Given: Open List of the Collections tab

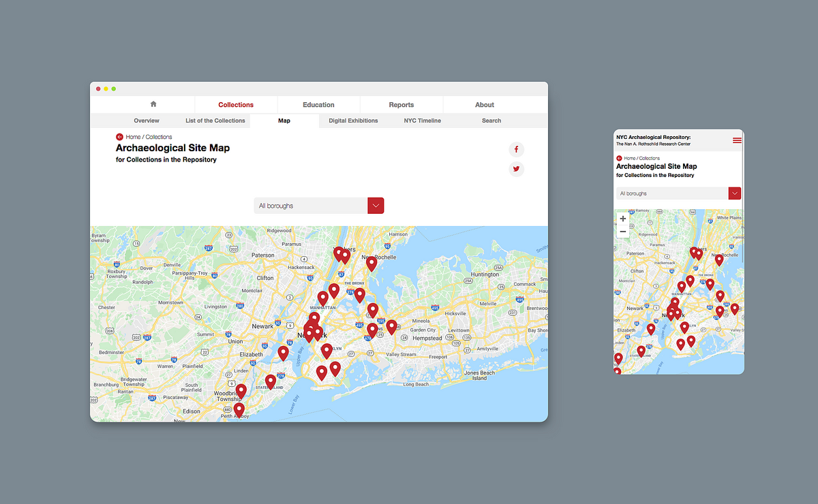Looking at the screenshot, I should (215, 121).
